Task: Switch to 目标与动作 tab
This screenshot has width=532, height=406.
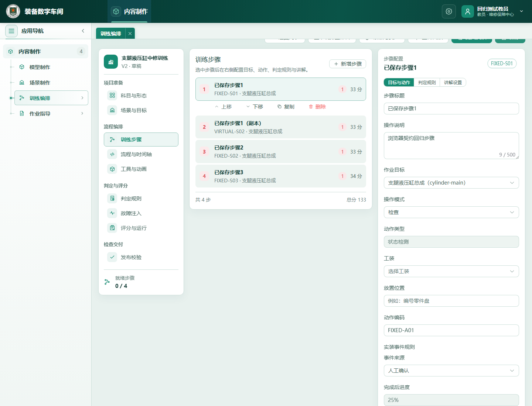Action: click(399, 83)
